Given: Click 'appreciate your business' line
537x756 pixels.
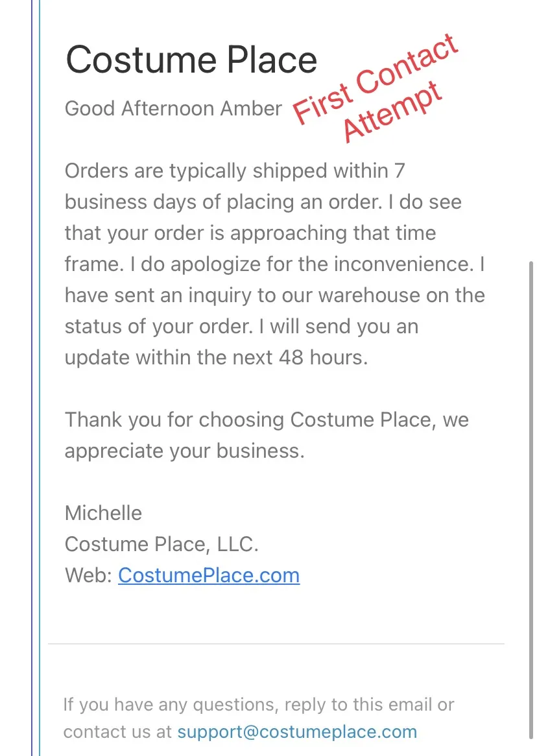Looking at the screenshot, I should [185, 451].
